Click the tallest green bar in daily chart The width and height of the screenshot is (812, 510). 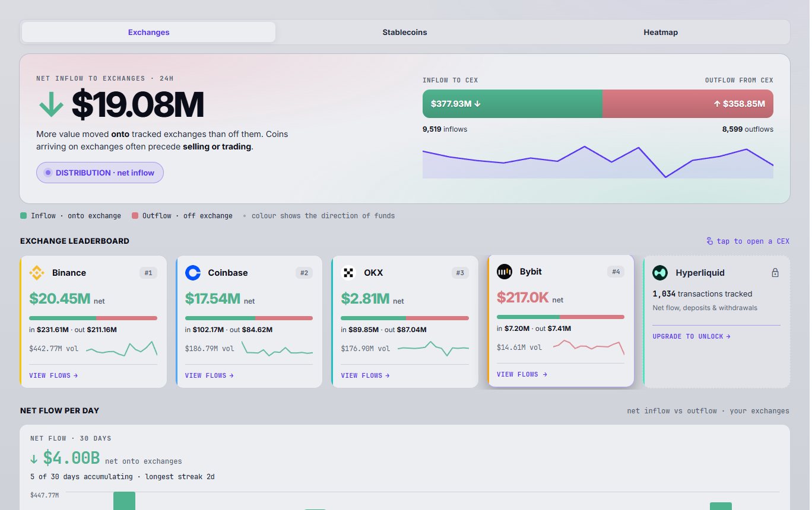coord(124,501)
